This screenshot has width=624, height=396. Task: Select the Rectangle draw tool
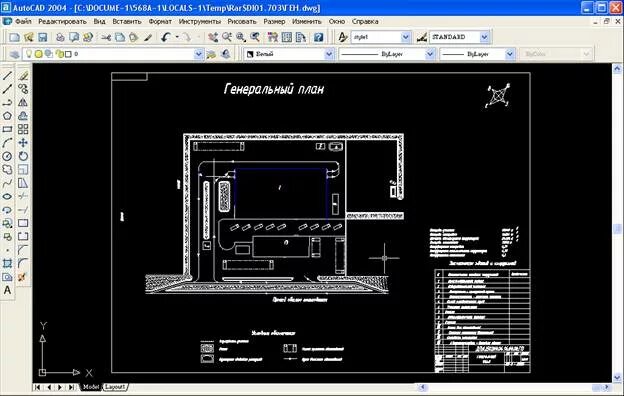7,129
